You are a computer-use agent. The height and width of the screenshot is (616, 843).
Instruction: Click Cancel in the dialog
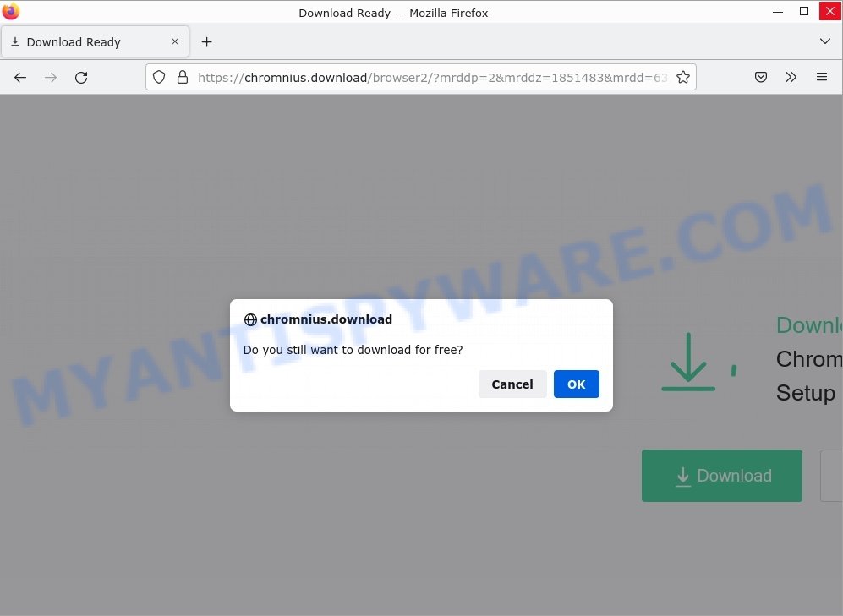click(512, 384)
